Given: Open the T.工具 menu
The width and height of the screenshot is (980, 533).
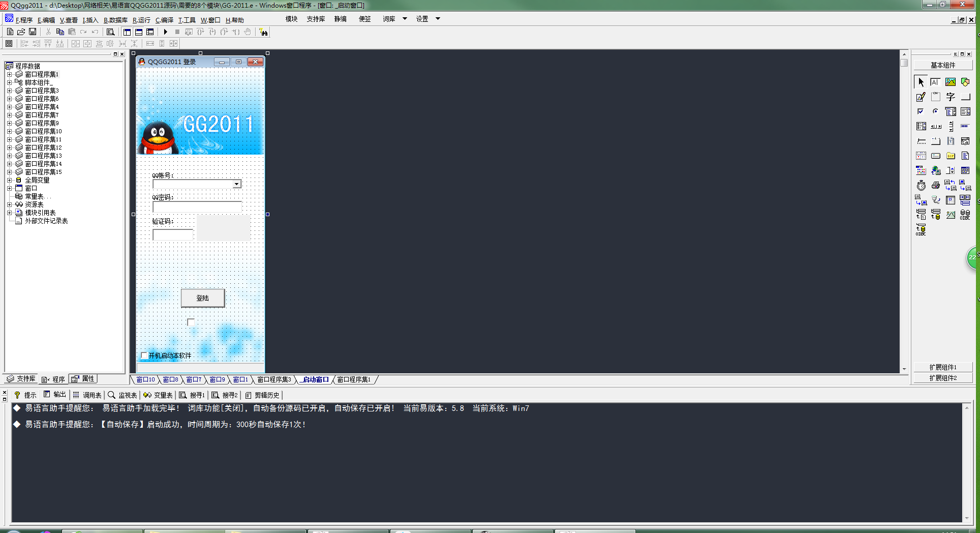Looking at the screenshot, I should click(187, 20).
